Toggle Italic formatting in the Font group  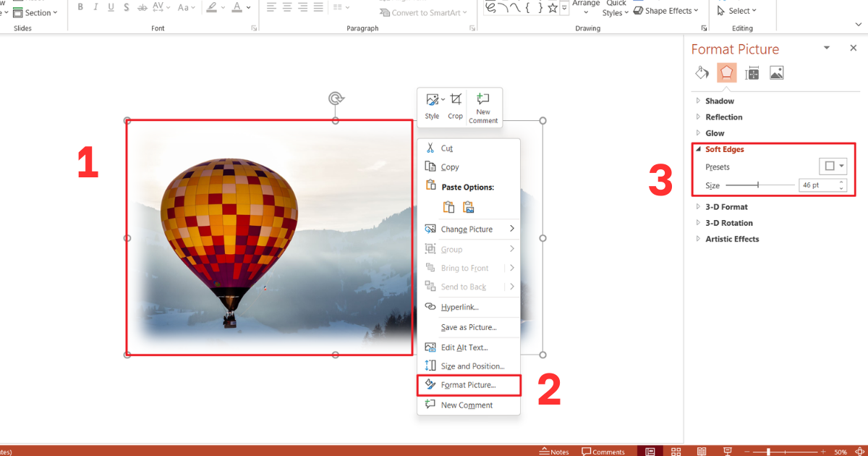[x=95, y=7]
